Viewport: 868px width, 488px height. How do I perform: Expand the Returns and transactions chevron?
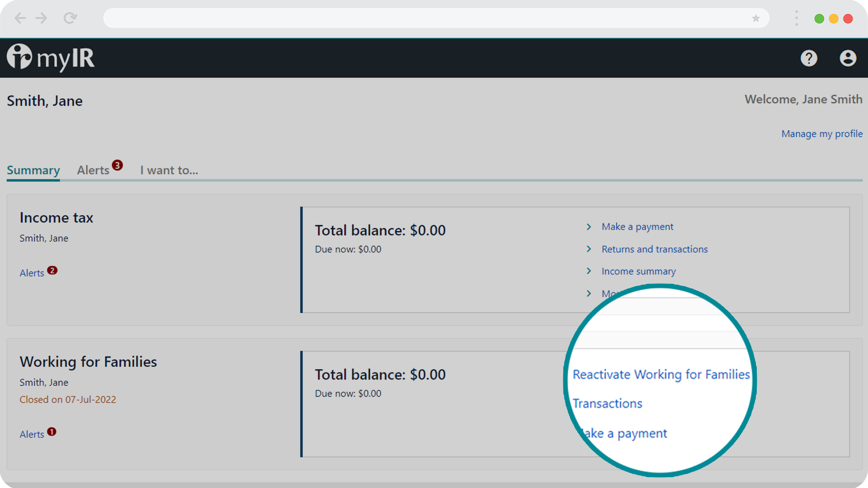(590, 249)
